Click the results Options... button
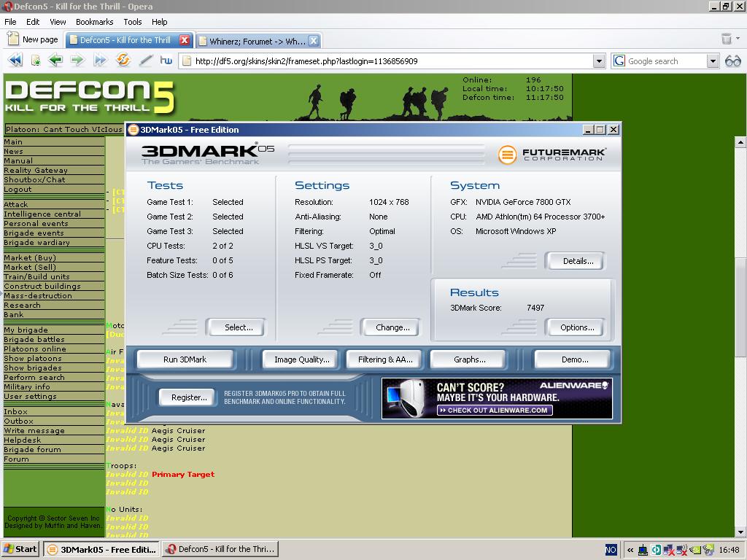747x560 pixels. click(576, 327)
